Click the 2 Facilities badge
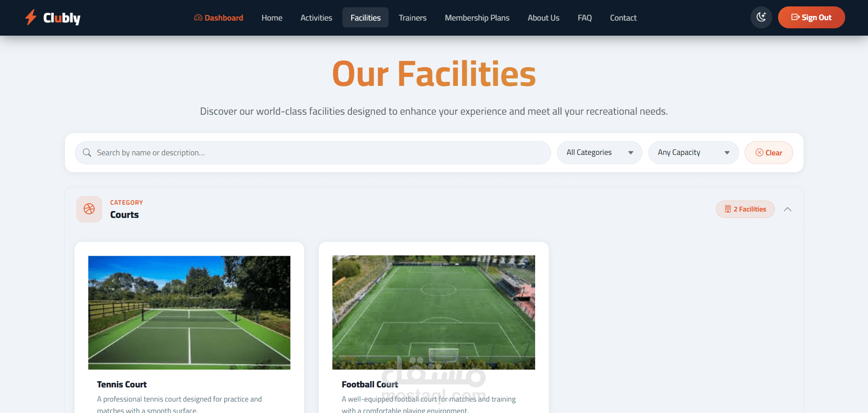 click(745, 209)
